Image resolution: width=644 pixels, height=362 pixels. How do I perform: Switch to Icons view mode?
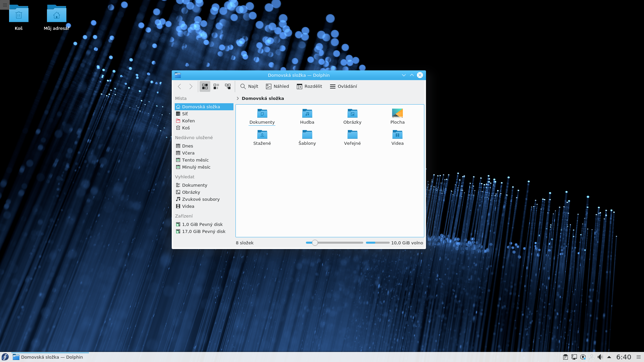pyautogui.click(x=205, y=86)
